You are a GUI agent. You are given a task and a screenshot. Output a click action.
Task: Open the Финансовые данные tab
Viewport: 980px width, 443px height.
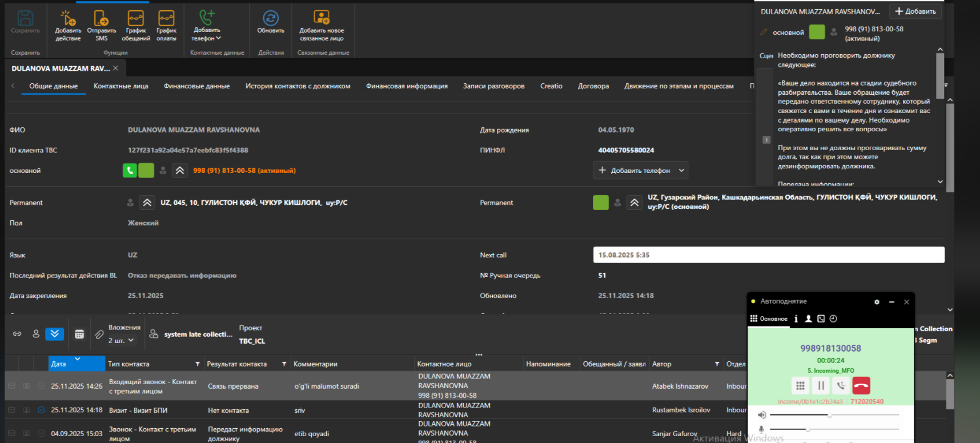pos(196,86)
